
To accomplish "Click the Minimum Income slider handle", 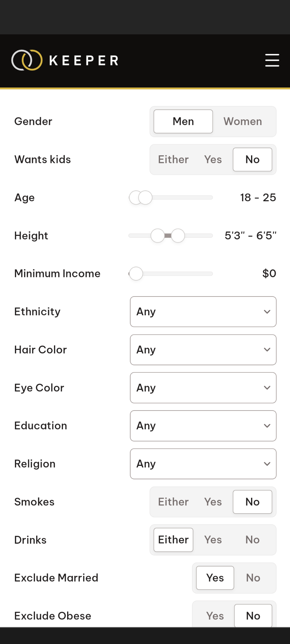I will coord(136,274).
